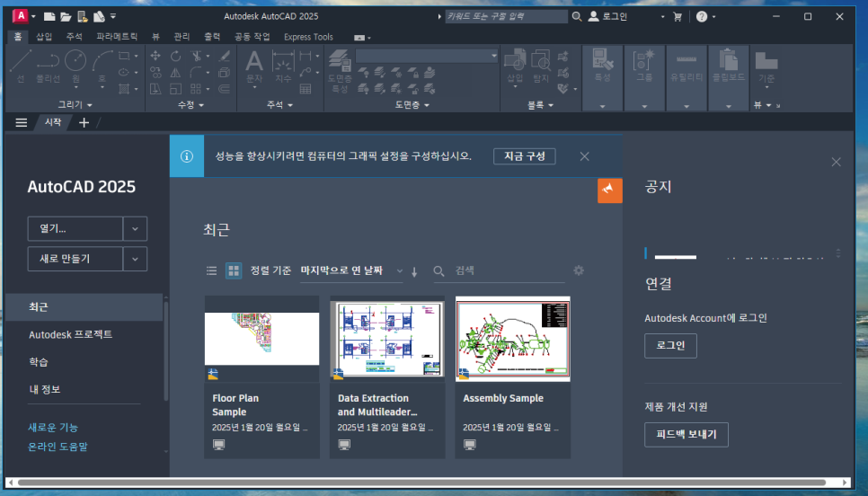Viewport: 868px width, 496px height.
Task: Switch recent files to list view
Action: 211,270
